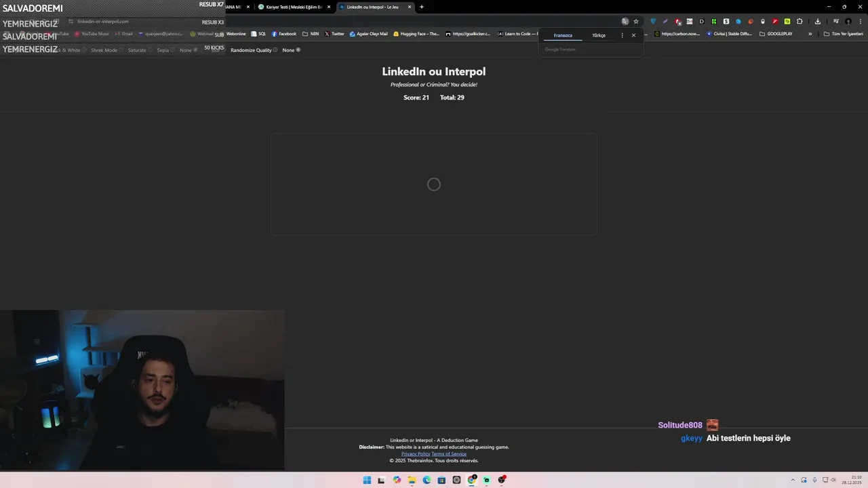Bookmark this page with the star icon

[x=636, y=21]
